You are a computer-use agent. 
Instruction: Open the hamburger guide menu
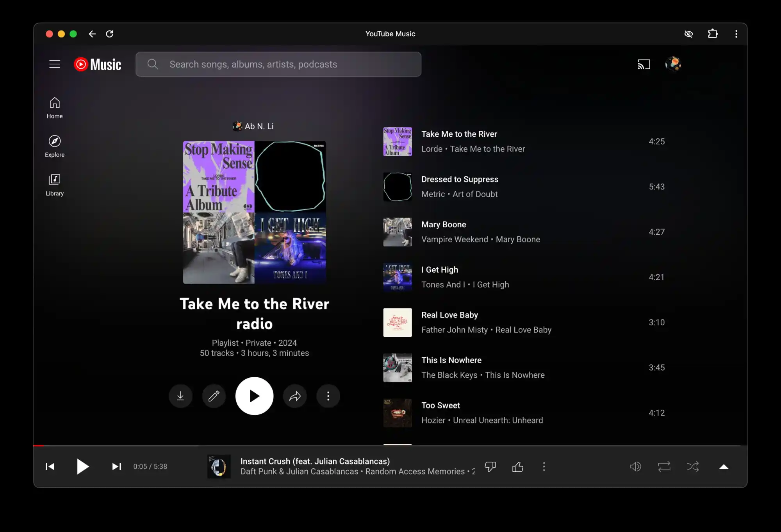pos(55,64)
